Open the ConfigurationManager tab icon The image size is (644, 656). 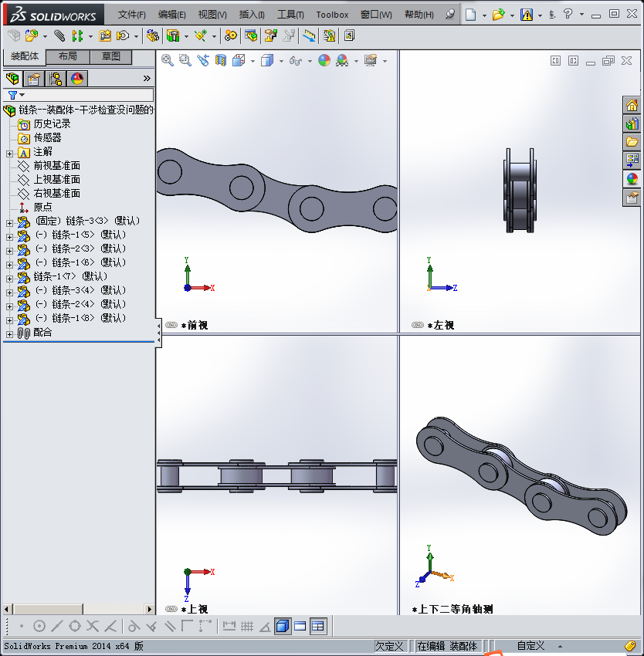56,79
